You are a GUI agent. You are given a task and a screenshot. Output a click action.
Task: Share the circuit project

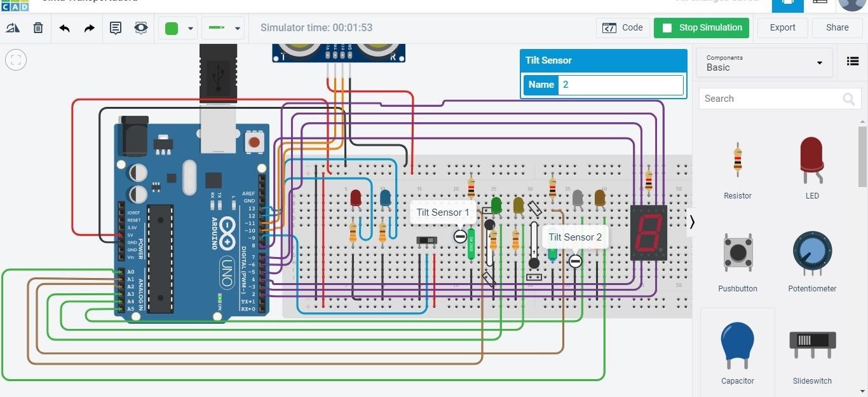(x=837, y=27)
